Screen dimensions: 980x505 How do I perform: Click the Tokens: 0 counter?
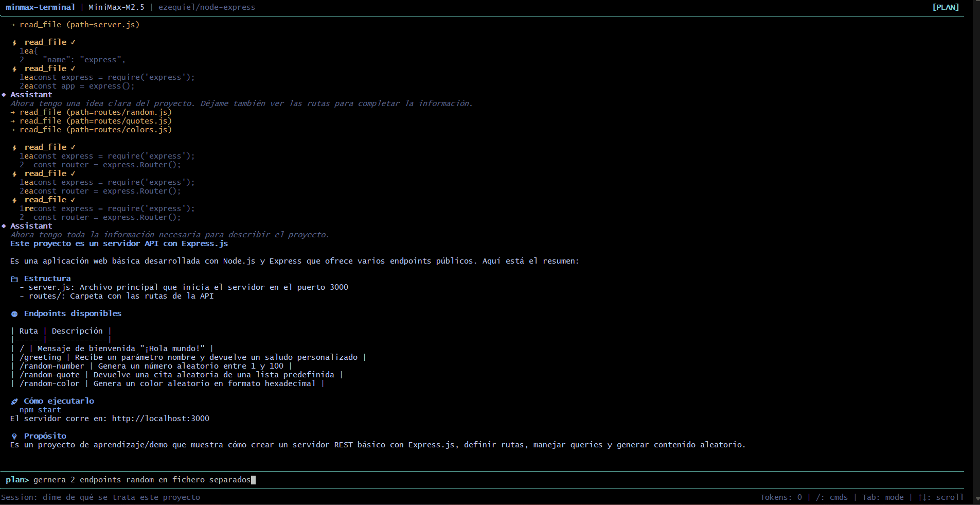[781, 497]
